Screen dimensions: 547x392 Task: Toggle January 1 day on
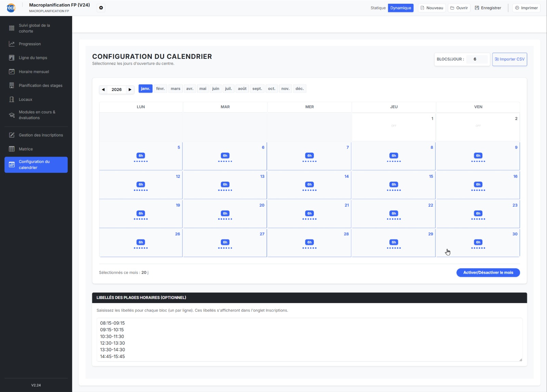coord(393,127)
